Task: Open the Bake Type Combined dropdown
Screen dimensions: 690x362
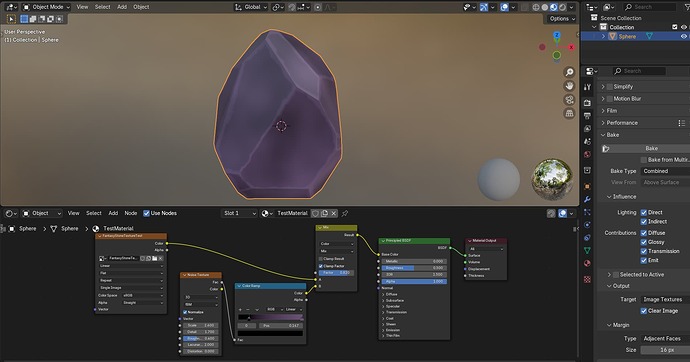Action: (665, 171)
